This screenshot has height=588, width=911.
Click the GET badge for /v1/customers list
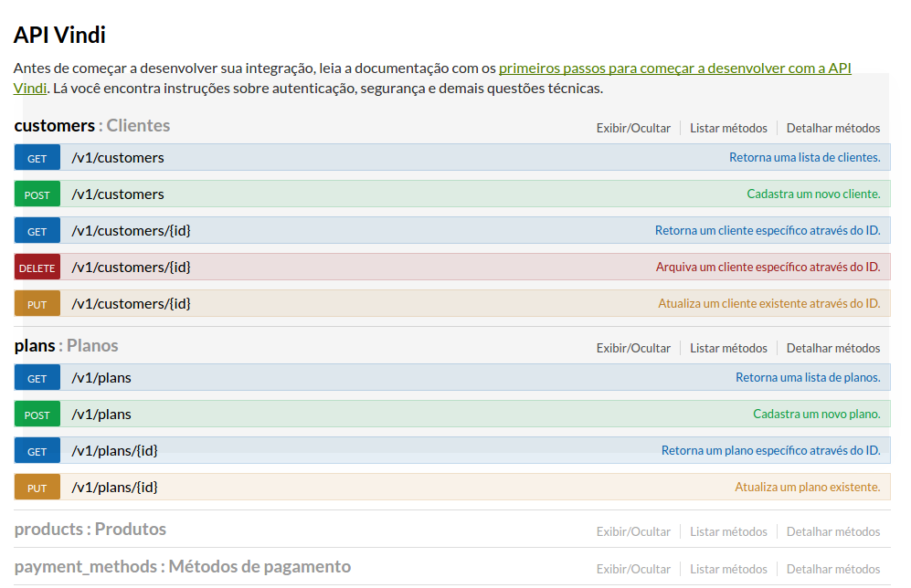[37, 158]
